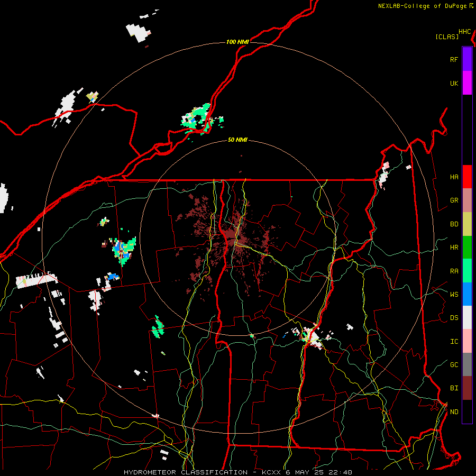Pick the HR dark green legend swatch
The image size is (476, 476).
tap(467, 248)
